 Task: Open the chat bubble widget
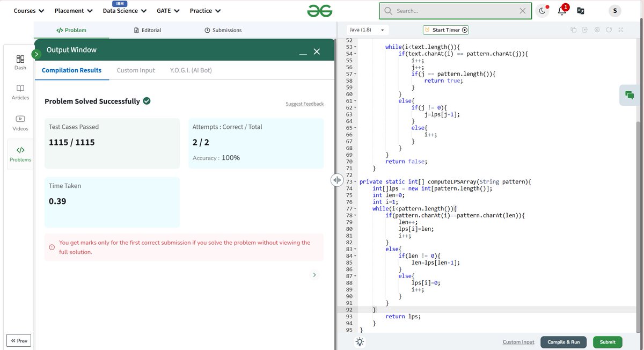(x=630, y=95)
